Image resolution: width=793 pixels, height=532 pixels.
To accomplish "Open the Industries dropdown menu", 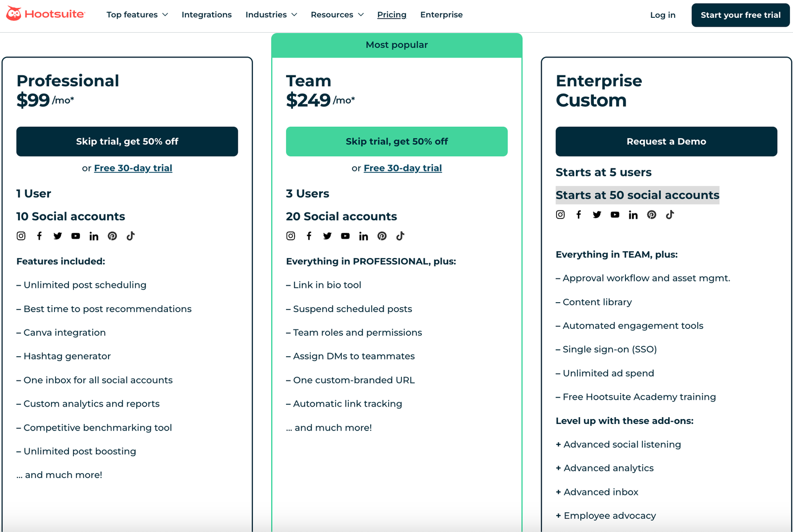I will tap(271, 15).
